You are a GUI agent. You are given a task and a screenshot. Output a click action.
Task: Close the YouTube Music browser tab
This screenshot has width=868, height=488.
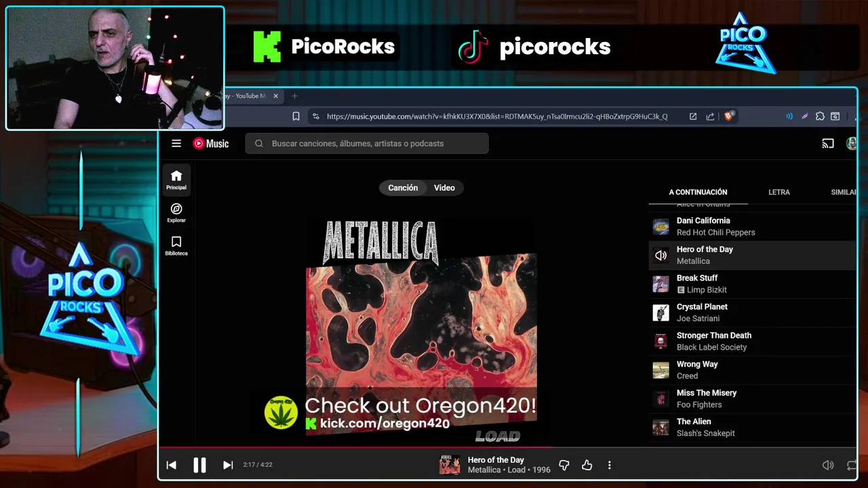tap(275, 96)
